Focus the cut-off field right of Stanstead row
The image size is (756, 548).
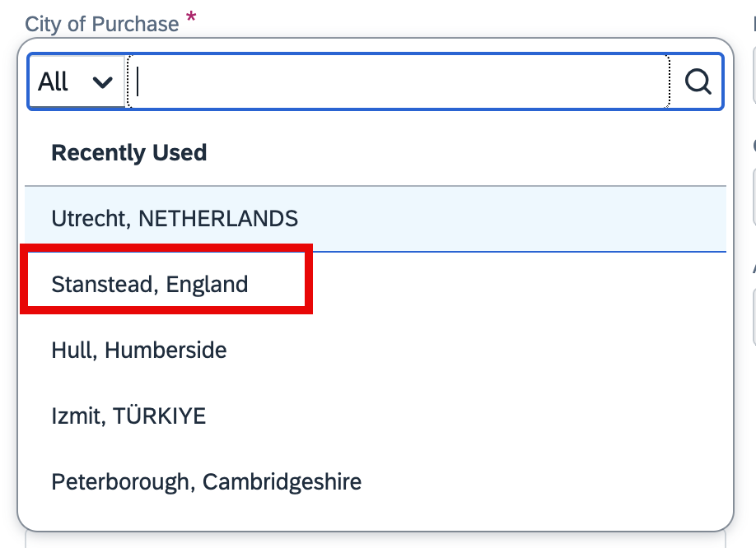[x=754, y=317]
